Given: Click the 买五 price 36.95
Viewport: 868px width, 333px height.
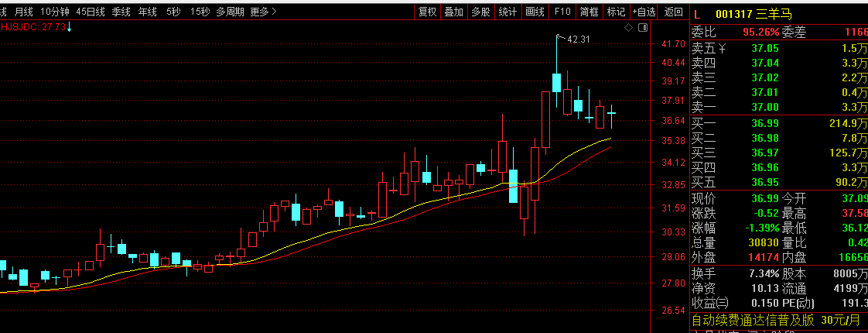Looking at the screenshot, I should click(x=764, y=182).
